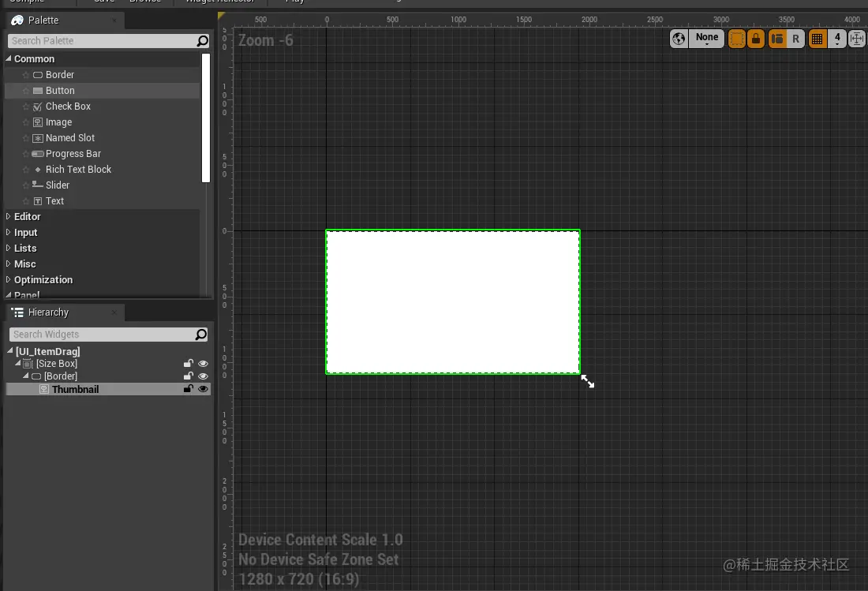Screen dimensions: 868x591
Task: Favorite the Text palette item star
Action: [25, 201]
